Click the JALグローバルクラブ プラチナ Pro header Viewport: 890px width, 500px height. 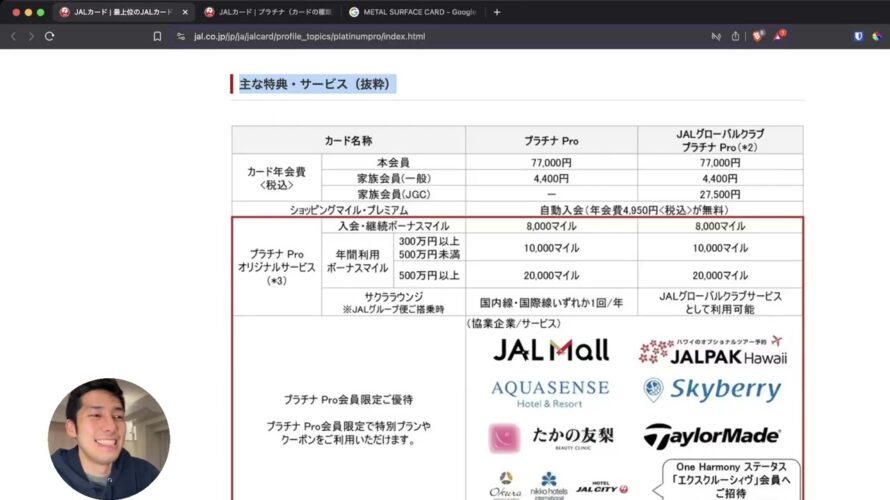[x=720, y=140]
